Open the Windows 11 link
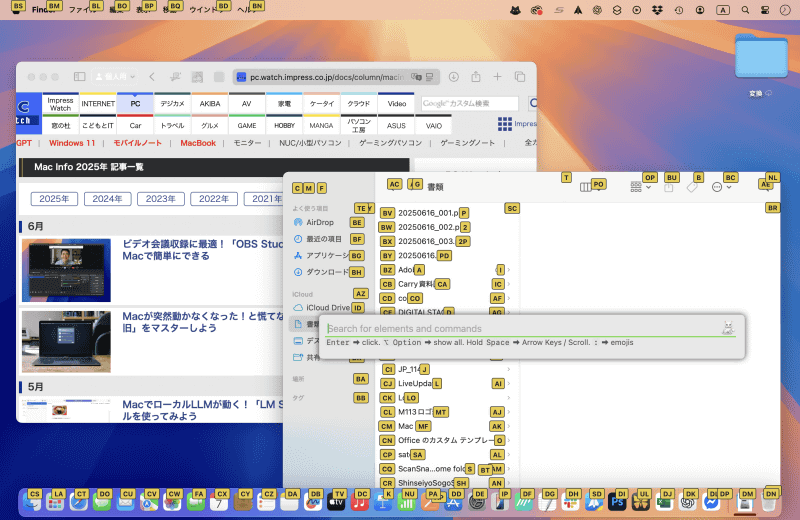 pos(72,143)
